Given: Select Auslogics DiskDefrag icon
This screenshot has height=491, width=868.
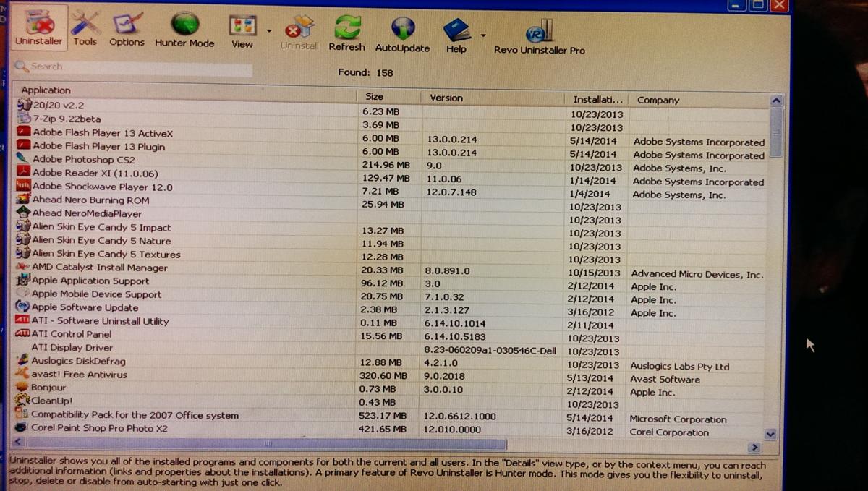Looking at the screenshot, I should pyautogui.click(x=22, y=361).
